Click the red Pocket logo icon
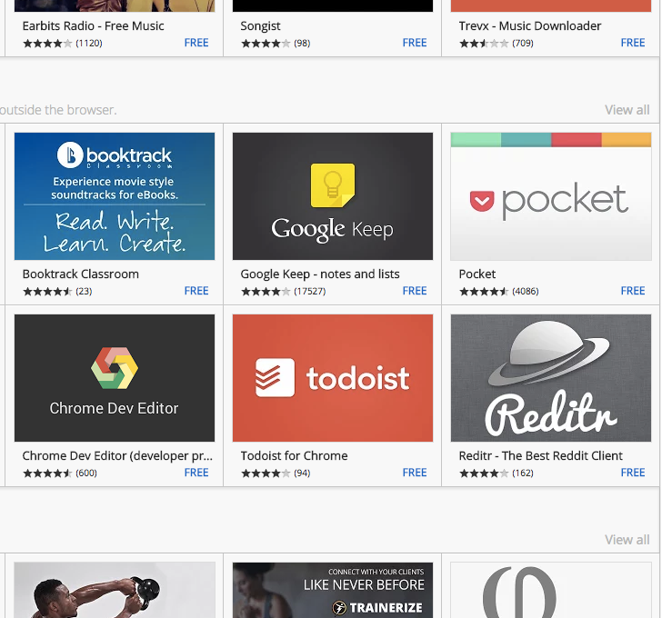 click(482, 201)
